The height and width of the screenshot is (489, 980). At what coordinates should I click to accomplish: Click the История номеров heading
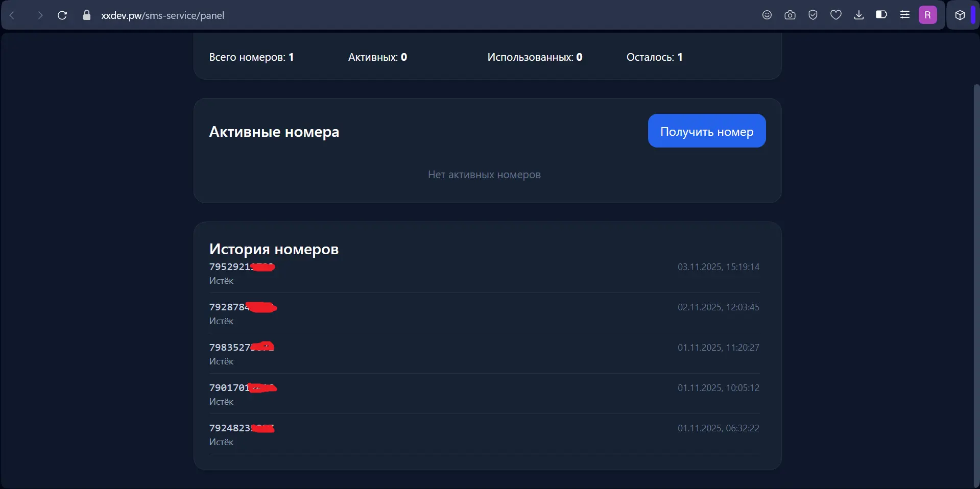274,249
